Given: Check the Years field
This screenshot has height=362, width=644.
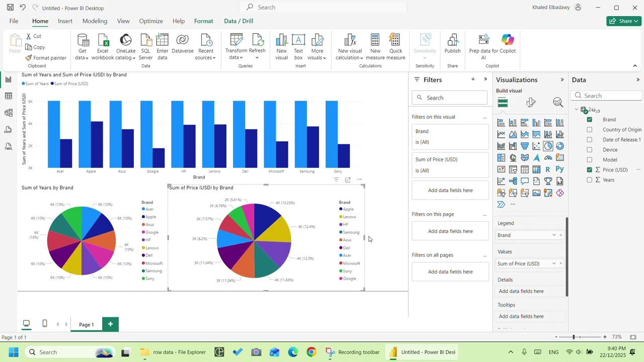Looking at the screenshot, I should 590,180.
